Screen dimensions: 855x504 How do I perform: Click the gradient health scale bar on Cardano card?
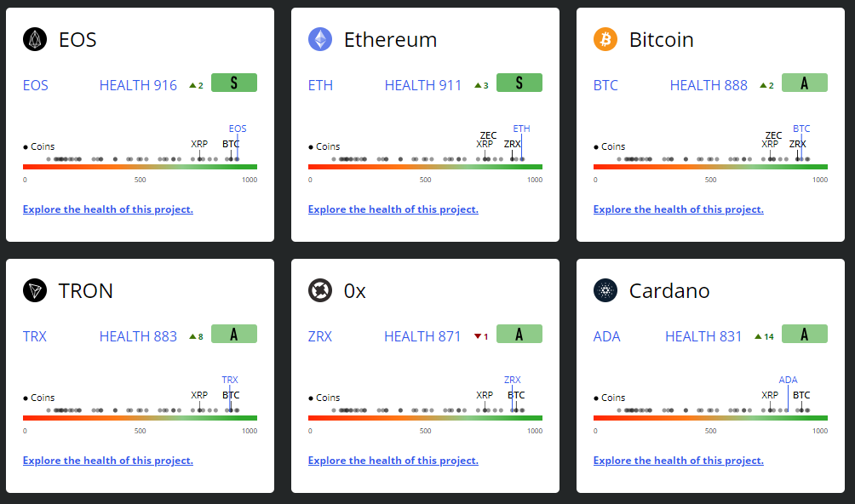(x=711, y=417)
